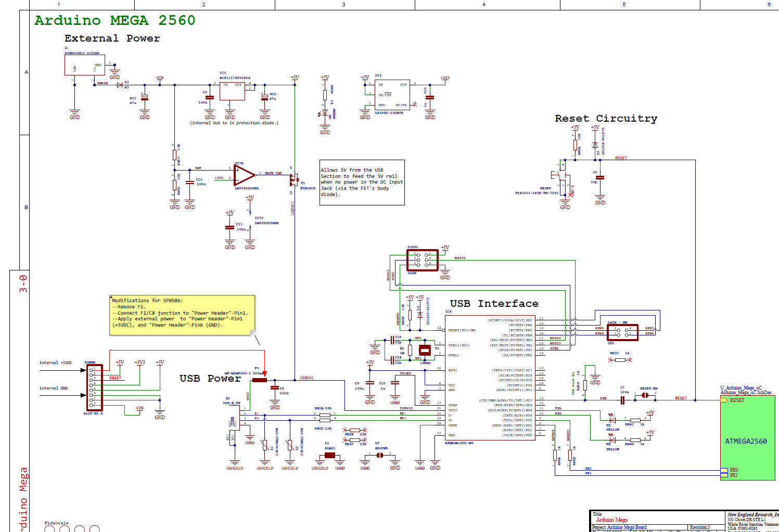Click the "External +5VDC" label

pos(56,363)
